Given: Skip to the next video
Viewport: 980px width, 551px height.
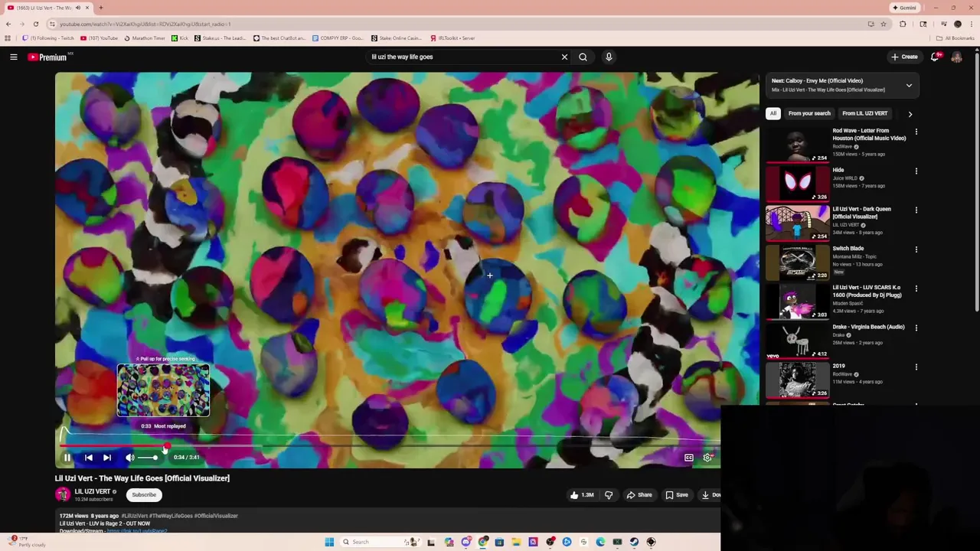Looking at the screenshot, I should pyautogui.click(x=107, y=458).
